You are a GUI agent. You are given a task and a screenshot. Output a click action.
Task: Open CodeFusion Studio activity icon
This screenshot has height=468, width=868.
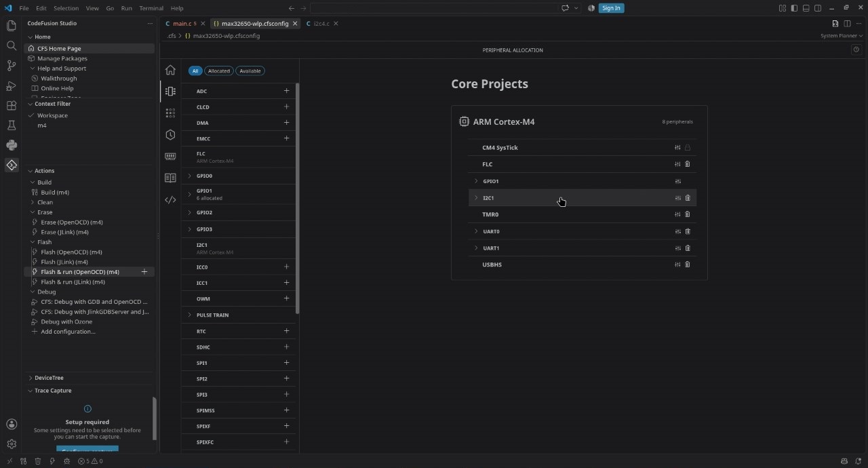point(12,165)
